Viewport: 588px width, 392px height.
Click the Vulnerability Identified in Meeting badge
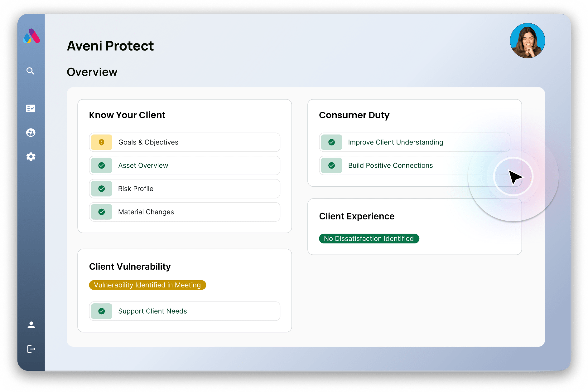pos(147,285)
